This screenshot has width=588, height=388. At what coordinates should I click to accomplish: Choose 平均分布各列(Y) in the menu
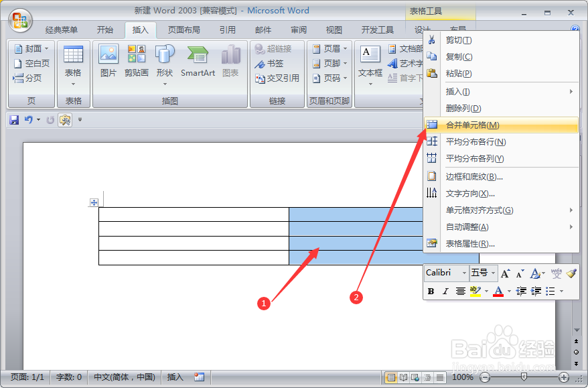click(x=501, y=158)
